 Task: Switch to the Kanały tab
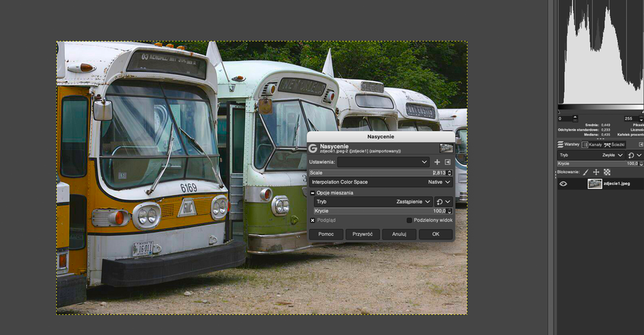click(x=592, y=144)
